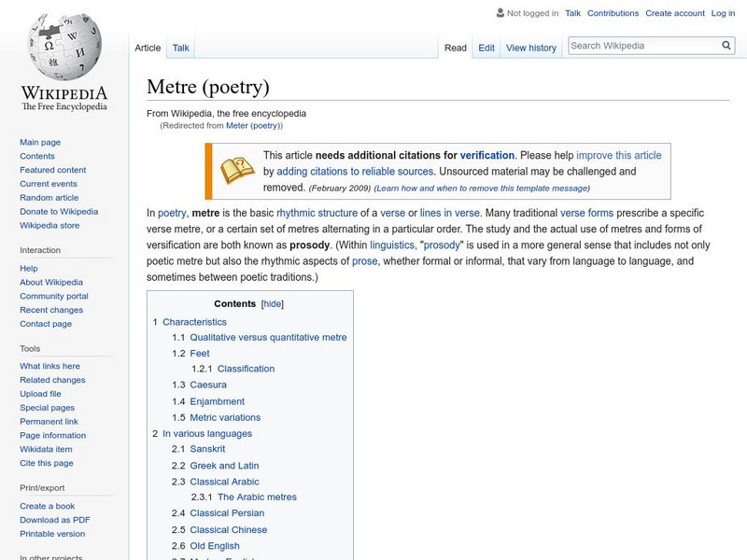Open Featured content
This screenshot has width=747, height=560.
pyautogui.click(x=53, y=170)
